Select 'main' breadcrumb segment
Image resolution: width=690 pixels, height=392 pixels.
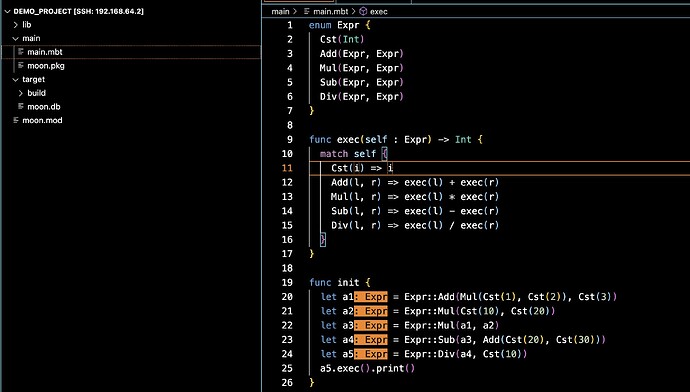(x=280, y=11)
